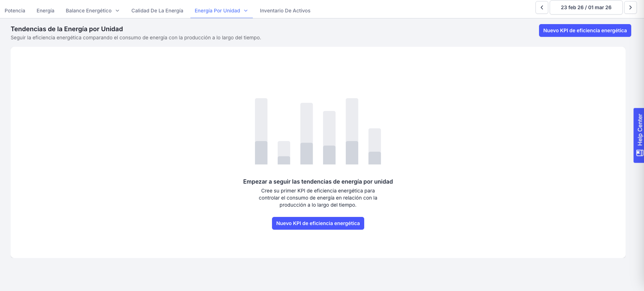Click the Seguir la eficiencia energética subtitle
The width and height of the screenshot is (644, 291).
(135, 38)
